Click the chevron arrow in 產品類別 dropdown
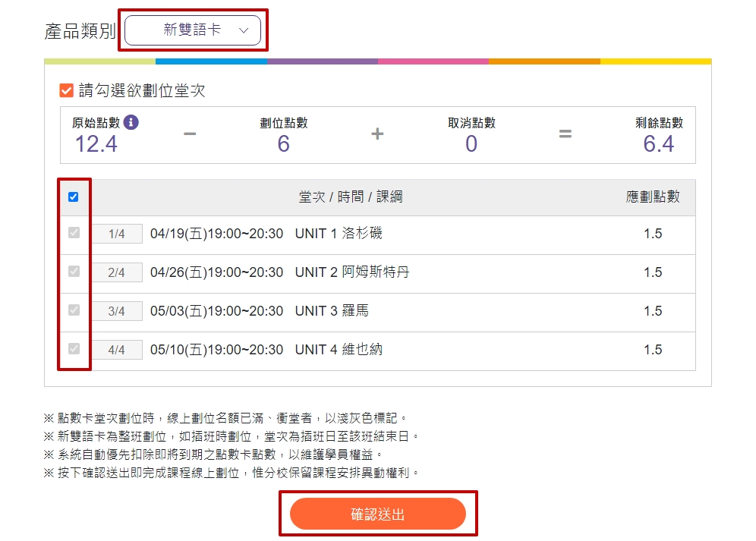 pos(244,30)
